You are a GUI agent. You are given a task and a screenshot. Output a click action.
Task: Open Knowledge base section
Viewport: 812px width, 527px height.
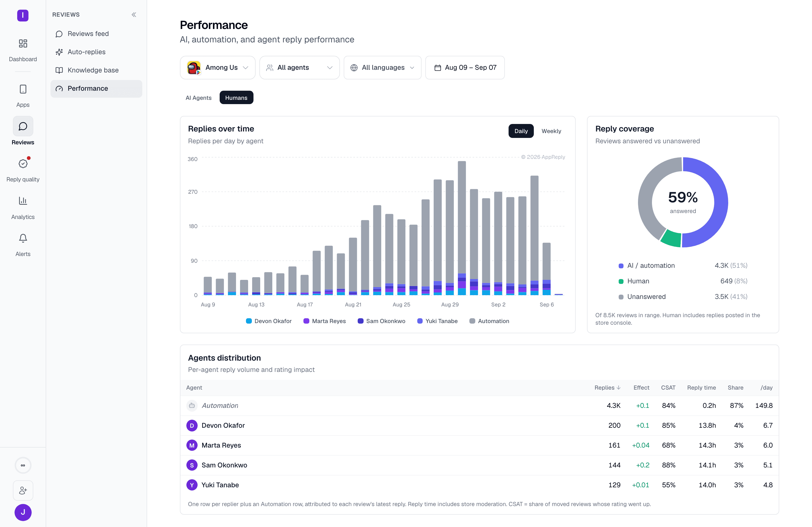[96, 70]
